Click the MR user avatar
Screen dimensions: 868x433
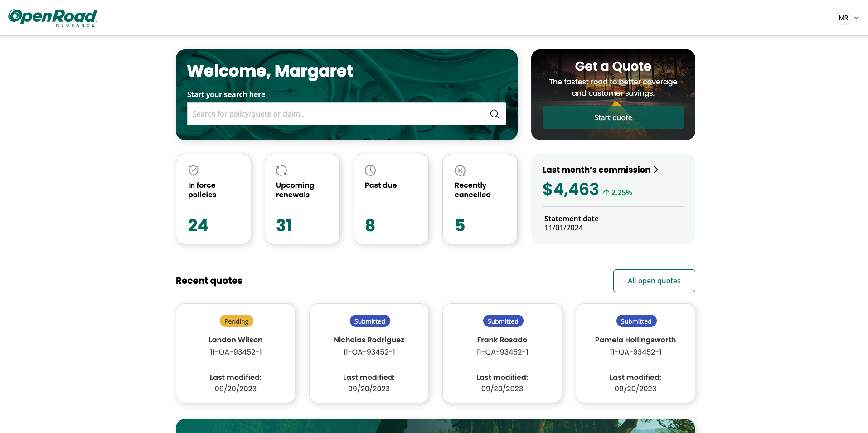tap(843, 18)
